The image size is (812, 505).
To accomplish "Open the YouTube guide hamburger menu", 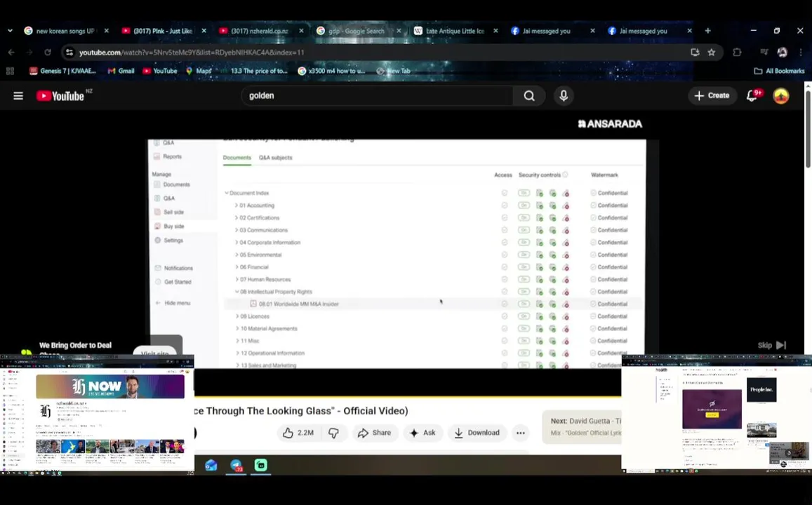I will (x=18, y=95).
